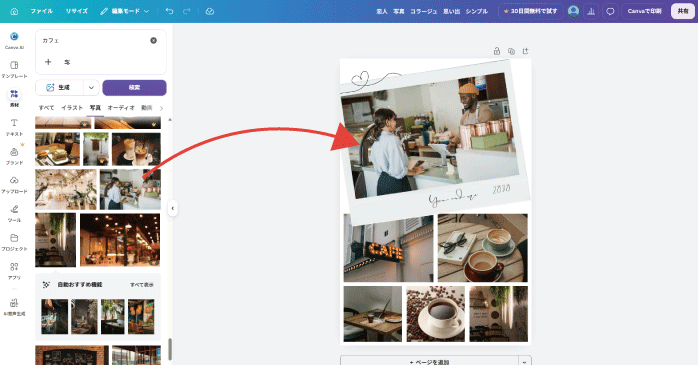Click the 2030 text on polaroid
The width and height of the screenshot is (698, 365).
pos(501,189)
